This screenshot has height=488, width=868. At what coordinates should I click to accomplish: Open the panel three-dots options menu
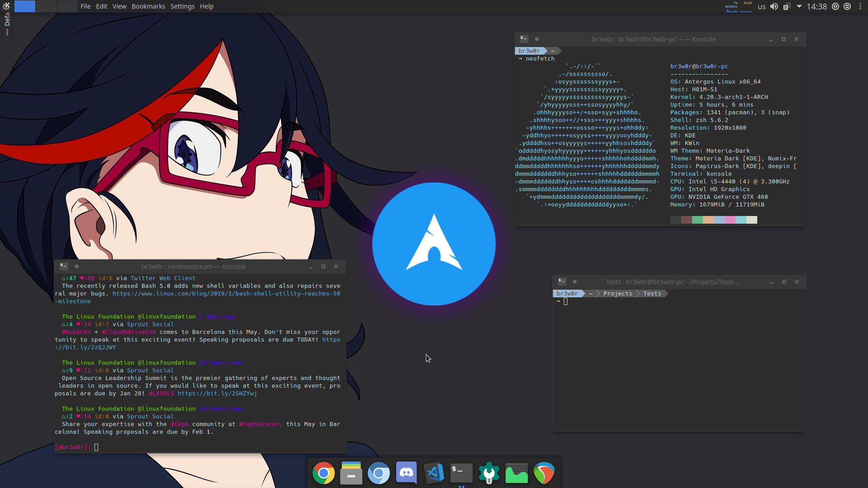[x=860, y=6]
